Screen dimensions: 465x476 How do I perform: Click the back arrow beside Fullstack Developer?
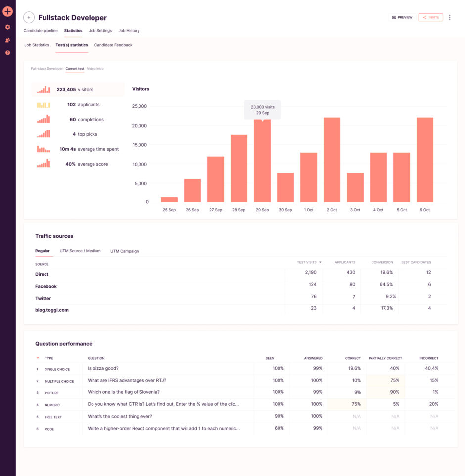click(29, 17)
